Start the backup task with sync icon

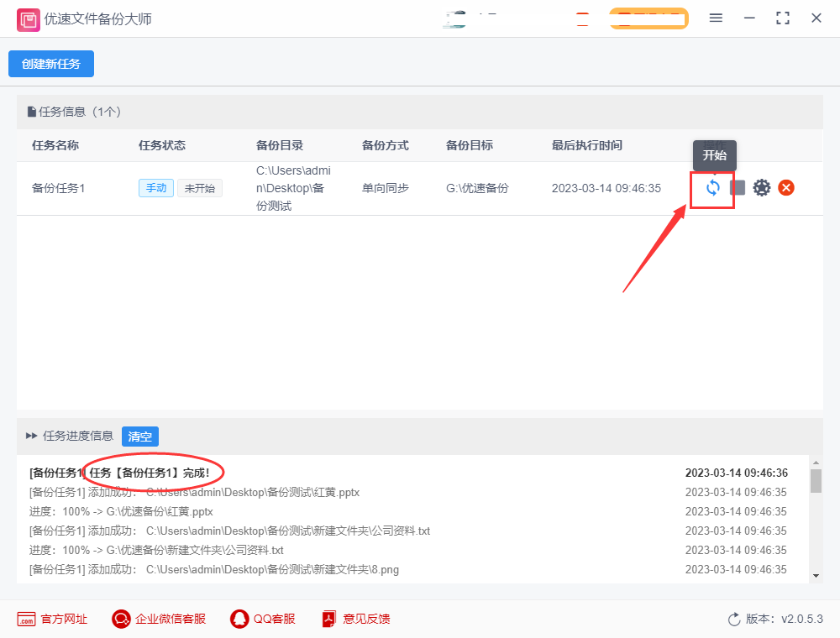[x=713, y=188]
